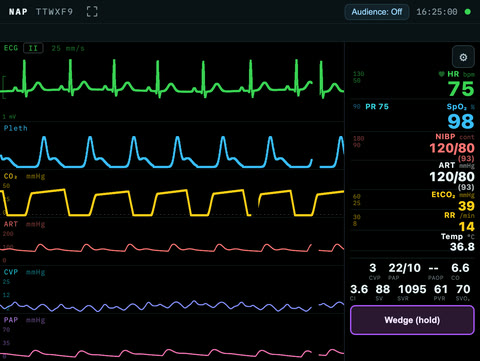Viewport: 480px width, 361px height.
Task: Click the yellow capnography trace
Action: tap(172, 203)
